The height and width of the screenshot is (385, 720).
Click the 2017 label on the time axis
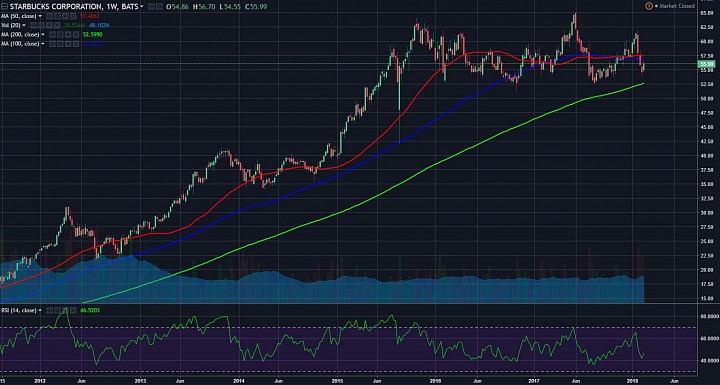click(534, 381)
